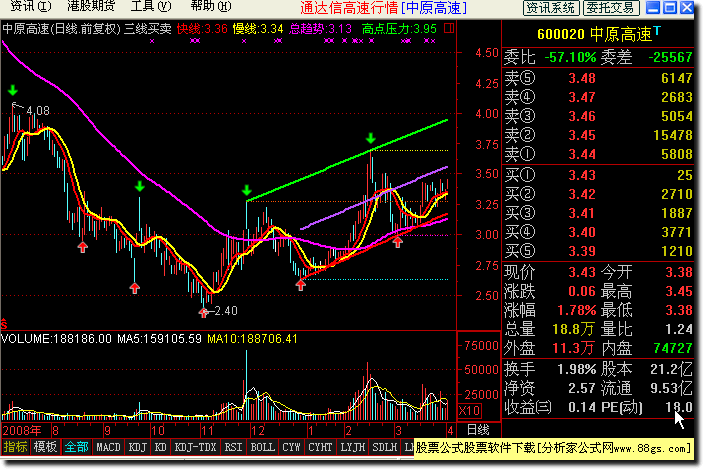The height and width of the screenshot is (471, 706).
Task: Select the CYHT indicator tab
Action: pyautogui.click(x=320, y=447)
